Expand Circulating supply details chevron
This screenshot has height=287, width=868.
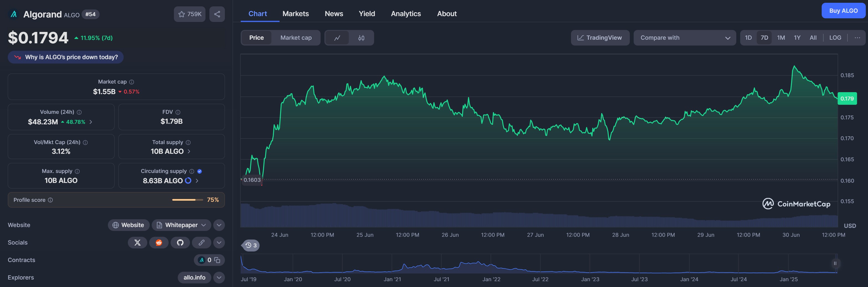tap(197, 181)
